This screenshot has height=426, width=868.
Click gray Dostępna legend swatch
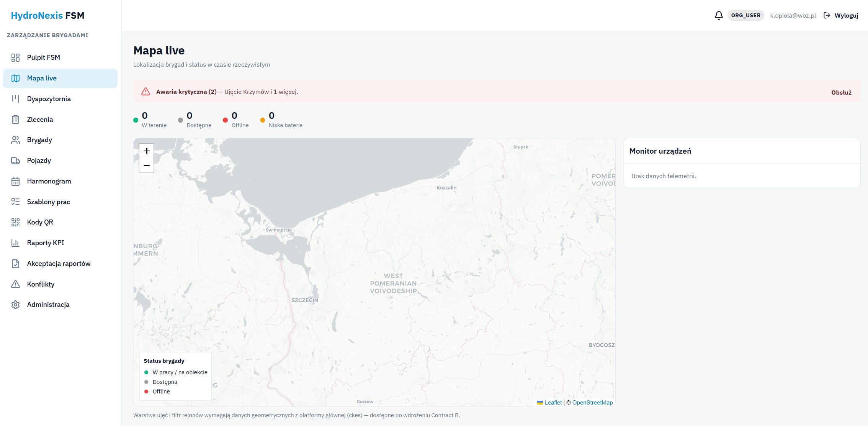146,382
